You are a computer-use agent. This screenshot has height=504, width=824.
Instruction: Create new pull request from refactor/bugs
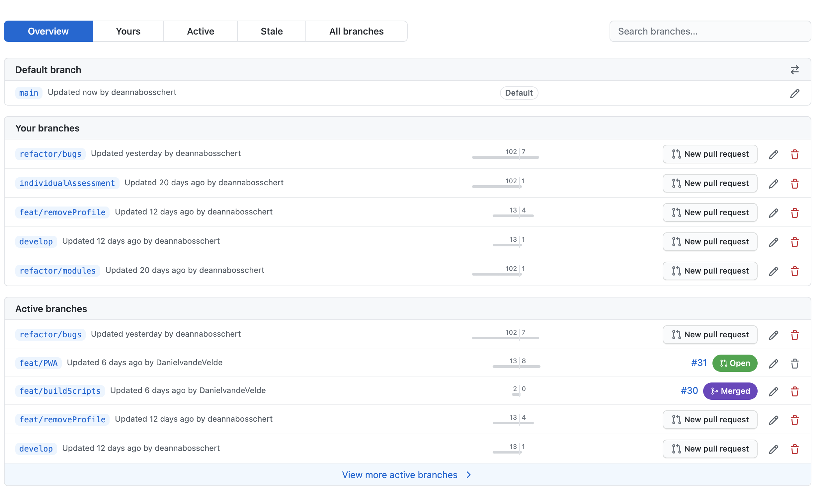[710, 154]
